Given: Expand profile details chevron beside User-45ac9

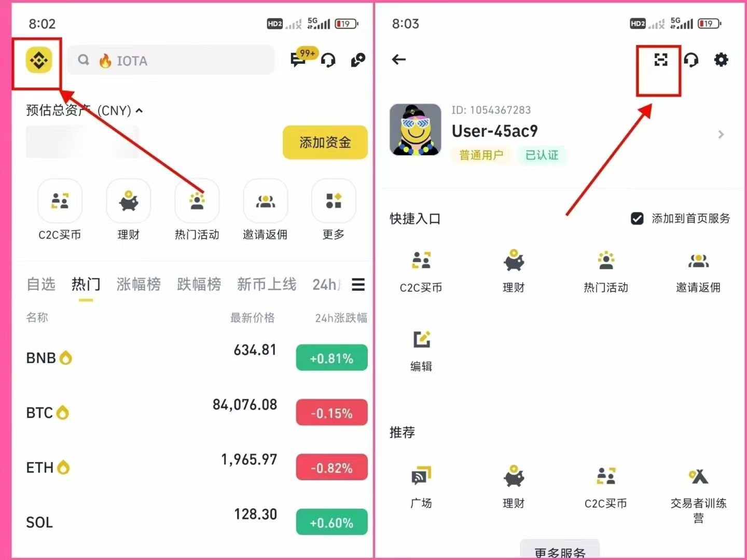Looking at the screenshot, I should click(x=721, y=134).
